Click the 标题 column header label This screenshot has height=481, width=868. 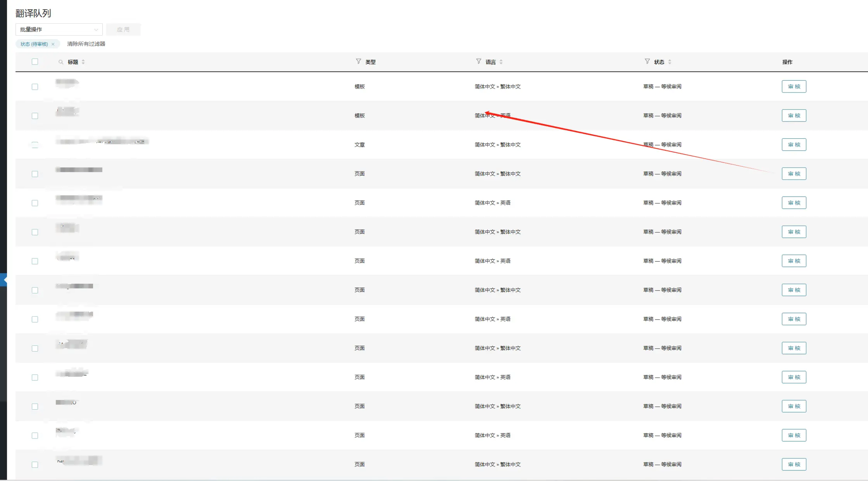(73, 62)
